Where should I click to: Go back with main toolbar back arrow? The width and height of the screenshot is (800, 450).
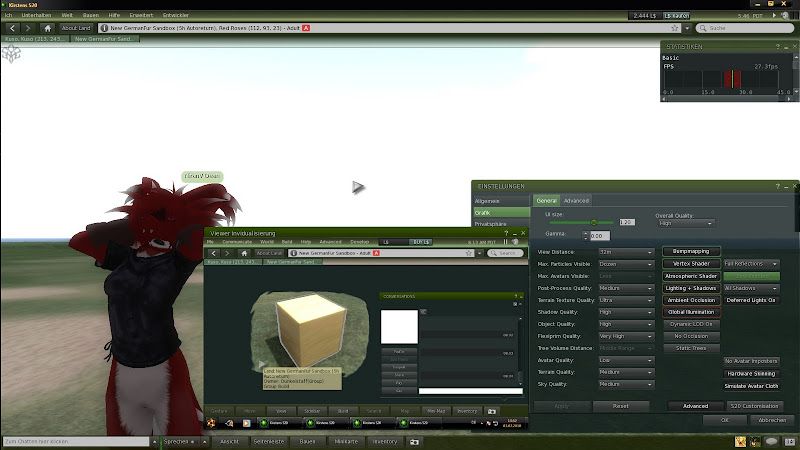point(13,28)
